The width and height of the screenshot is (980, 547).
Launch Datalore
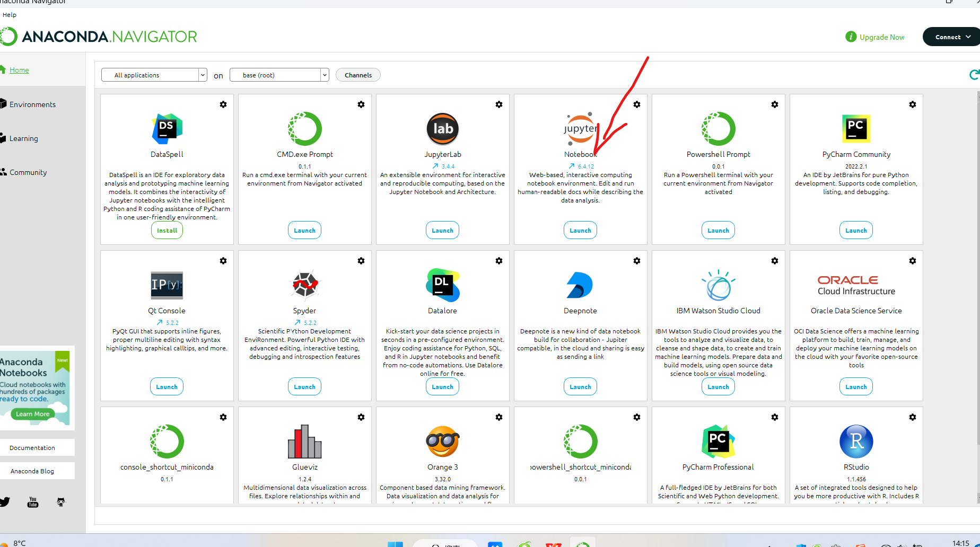coord(443,386)
